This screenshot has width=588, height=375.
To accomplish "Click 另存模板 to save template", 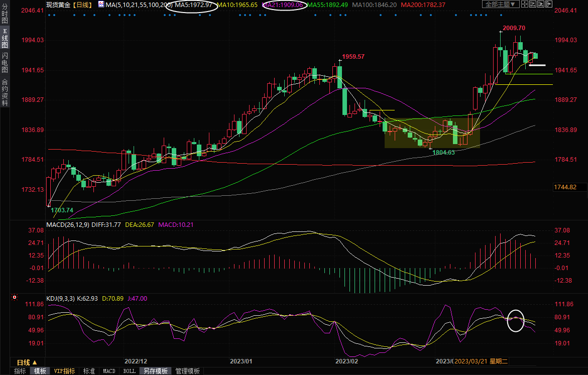I will click(155, 371).
